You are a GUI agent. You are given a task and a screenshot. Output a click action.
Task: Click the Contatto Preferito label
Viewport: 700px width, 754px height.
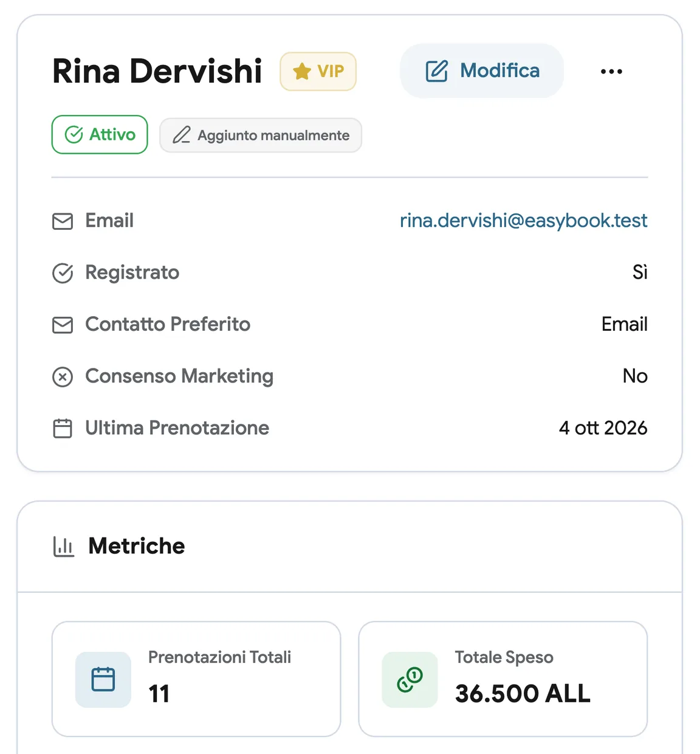(x=168, y=324)
